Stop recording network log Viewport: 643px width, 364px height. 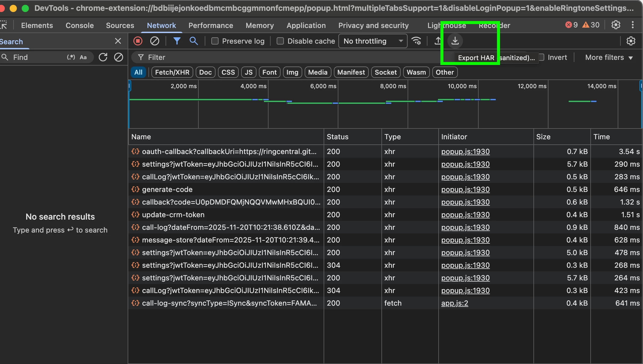tap(138, 41)
